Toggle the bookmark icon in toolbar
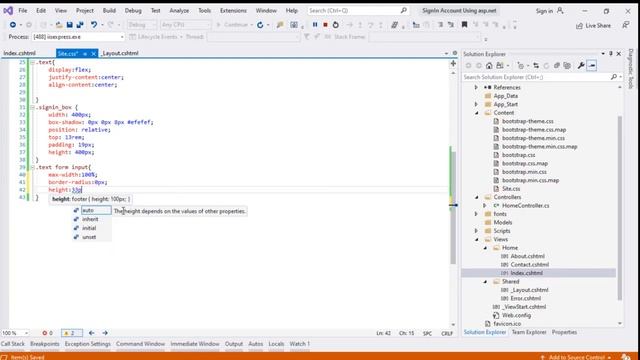This screenshot has height=360, width=640. click(464, 25)
